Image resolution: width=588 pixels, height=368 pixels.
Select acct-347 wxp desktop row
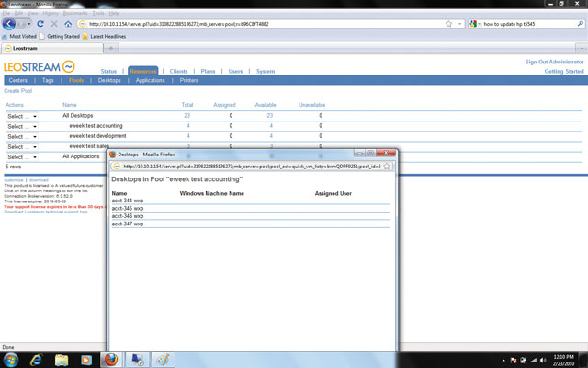(250, 224)
